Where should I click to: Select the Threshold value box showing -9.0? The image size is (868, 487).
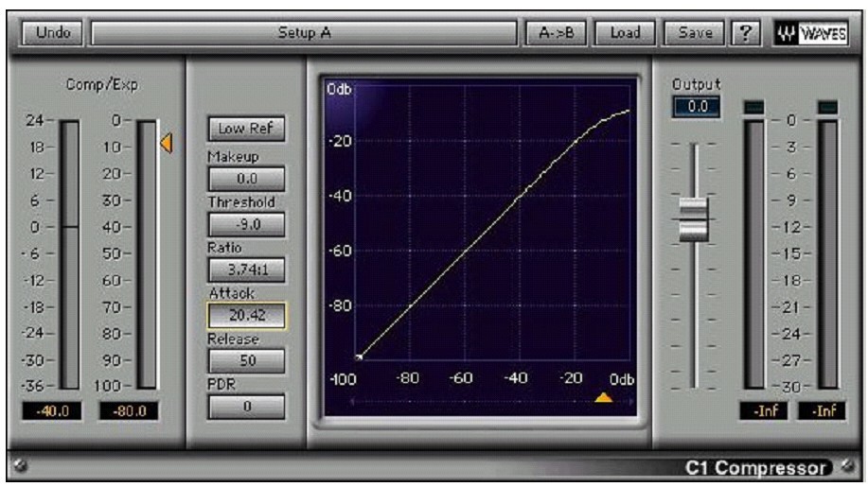click(245, 224)
